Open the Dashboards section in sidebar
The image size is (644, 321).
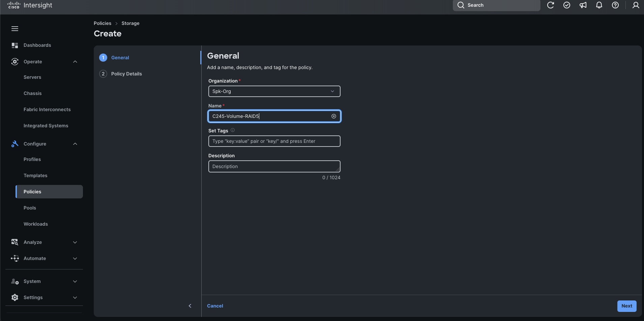click(x=37, y=45)
